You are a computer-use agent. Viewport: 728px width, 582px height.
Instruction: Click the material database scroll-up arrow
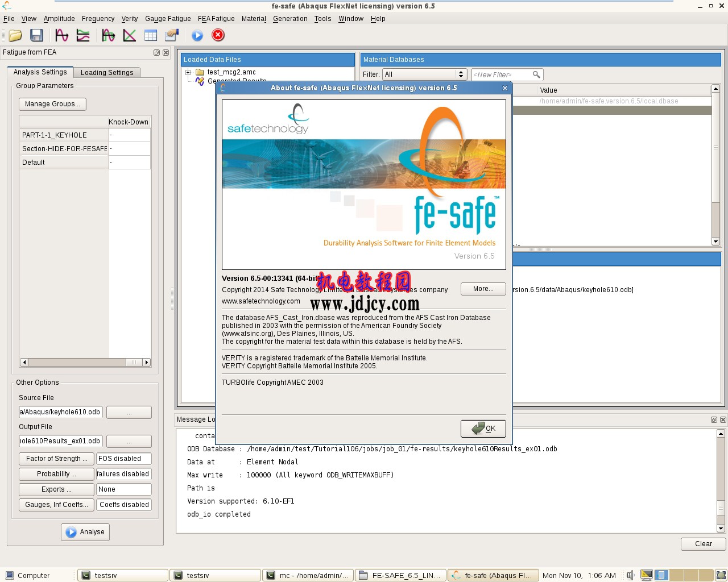(715, 89)
